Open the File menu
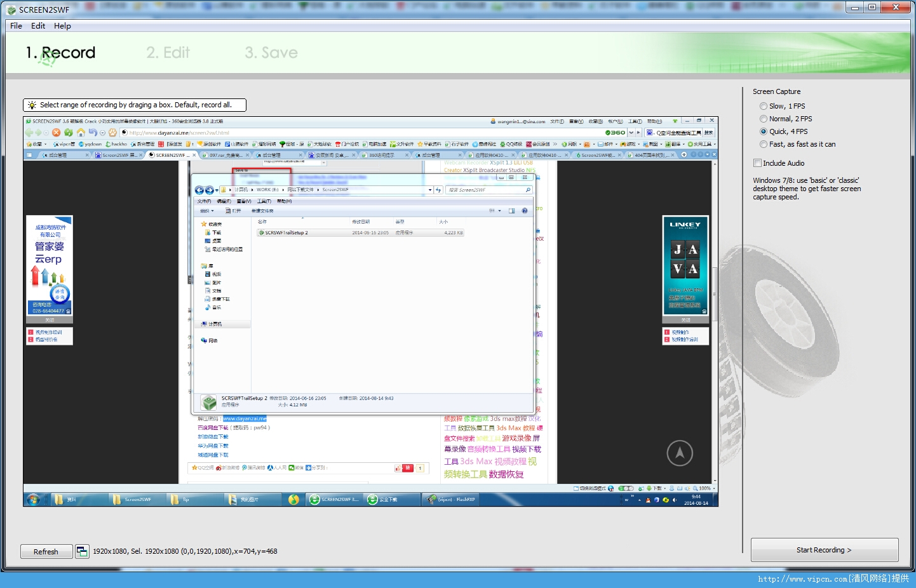Viewport: 916px width, 588px height. coord(16,26)
